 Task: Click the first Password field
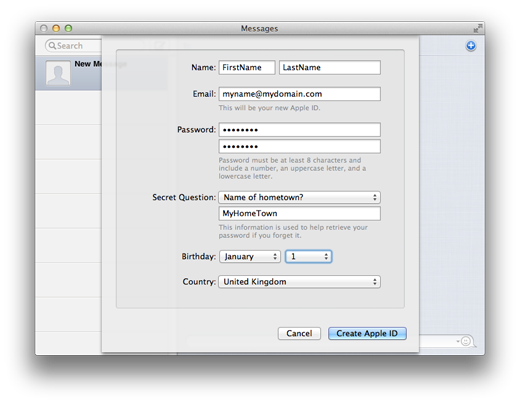(299, 130)
